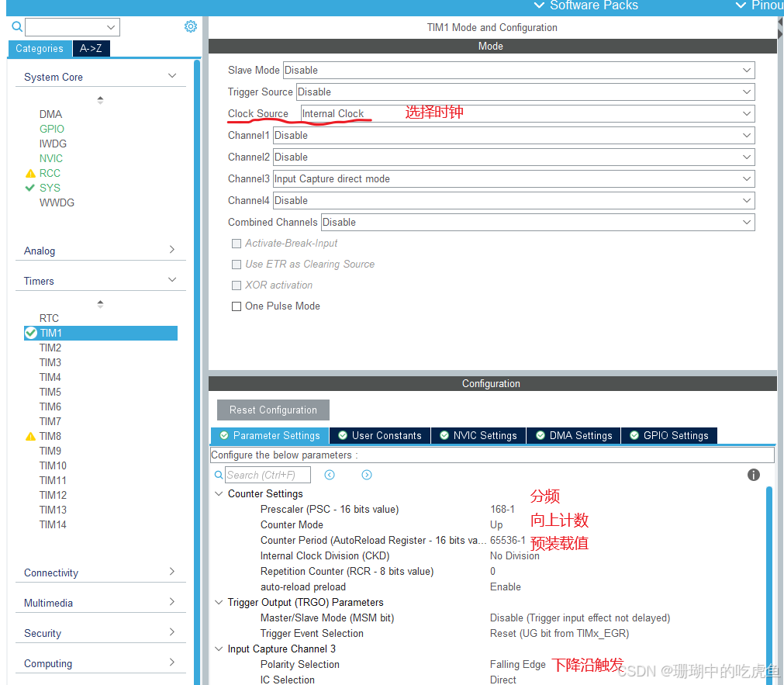The width and height of the screenshot is (784, 685).
Task: Open the Slave Mode dropdown
Action: [519, 70]
